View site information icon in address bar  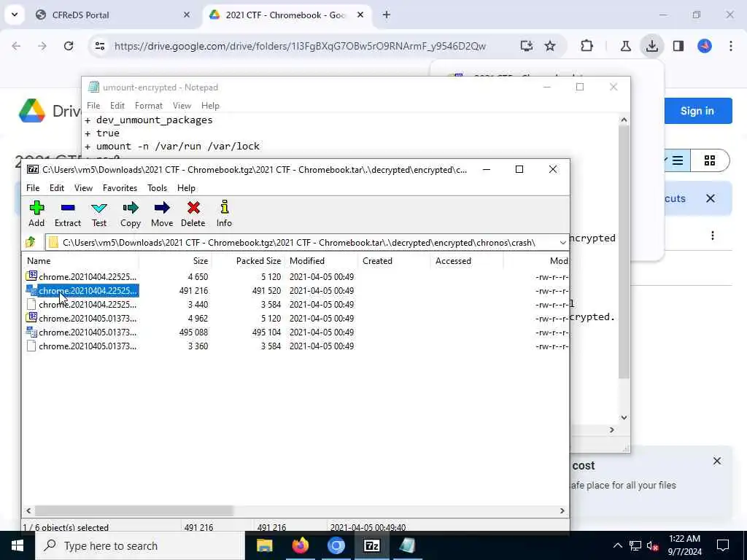click(99, 46)
